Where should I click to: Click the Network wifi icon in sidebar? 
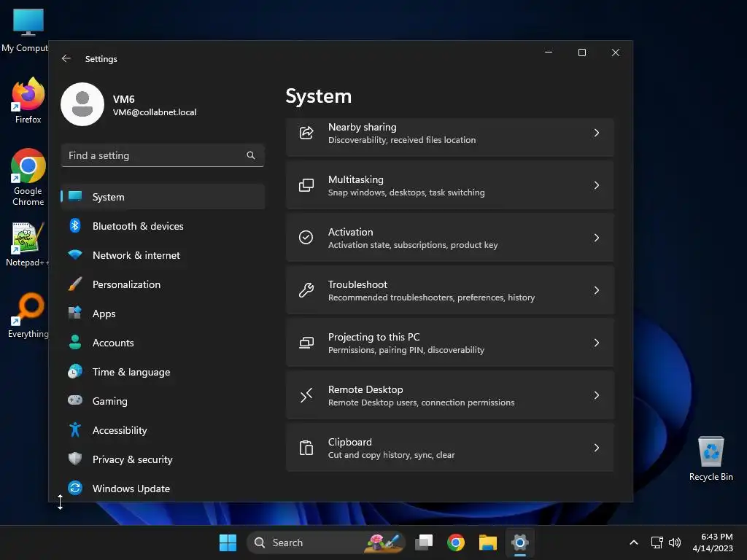(75, 254)
